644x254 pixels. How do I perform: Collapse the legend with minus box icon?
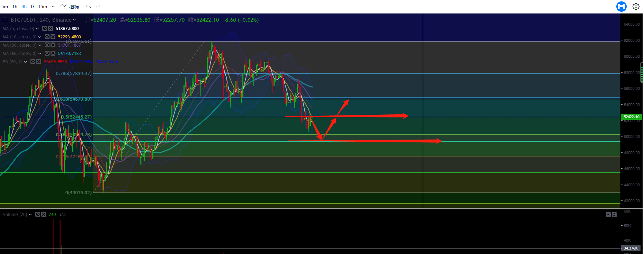5,20
